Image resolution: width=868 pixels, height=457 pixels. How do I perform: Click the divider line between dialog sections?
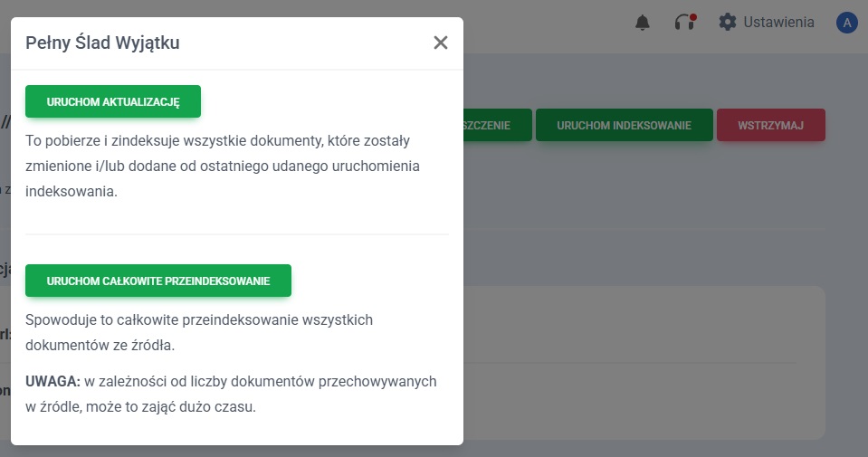pos(237,234)
